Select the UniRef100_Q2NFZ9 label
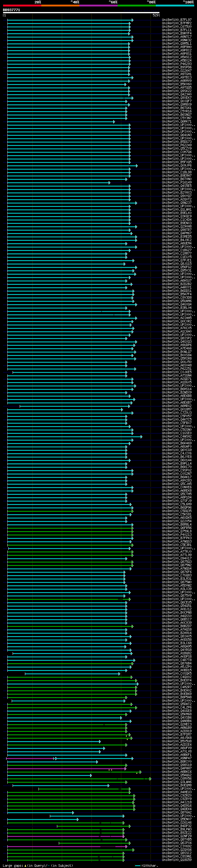The image size is (197, 868). [x=177, y=836]
